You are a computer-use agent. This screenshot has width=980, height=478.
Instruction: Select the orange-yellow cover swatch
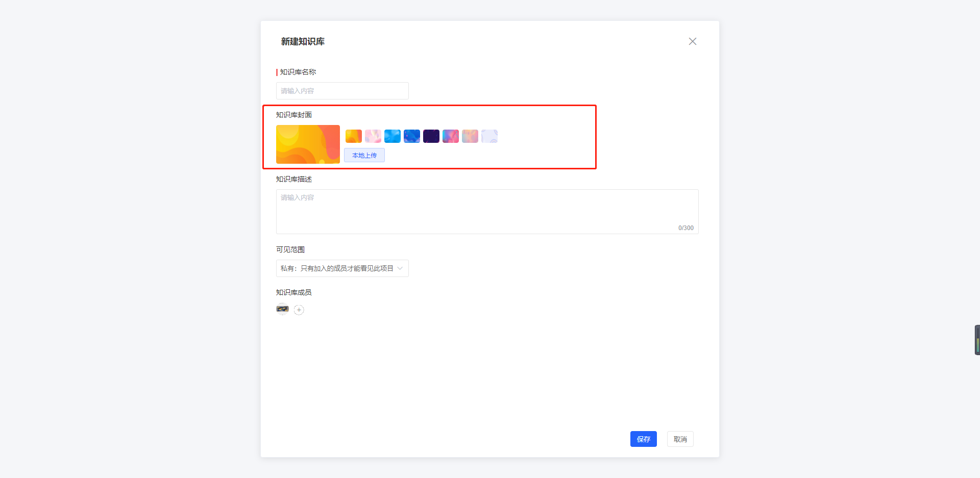353,136
